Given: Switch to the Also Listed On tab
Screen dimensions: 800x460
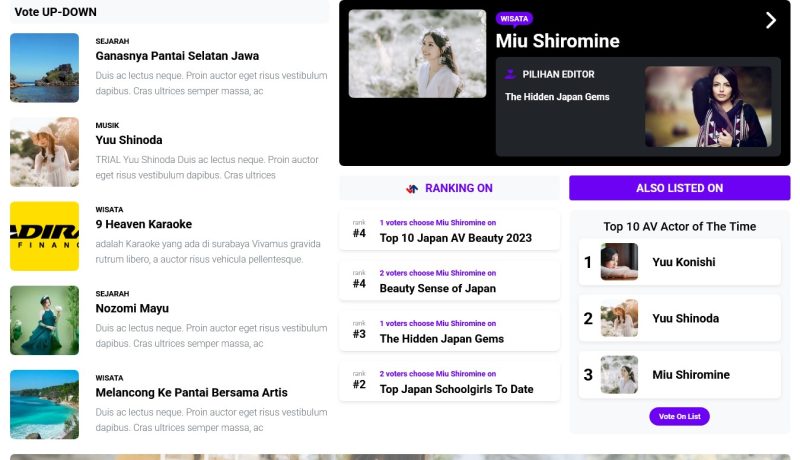Looking at the screenshot, I should [x=679, y=188].
